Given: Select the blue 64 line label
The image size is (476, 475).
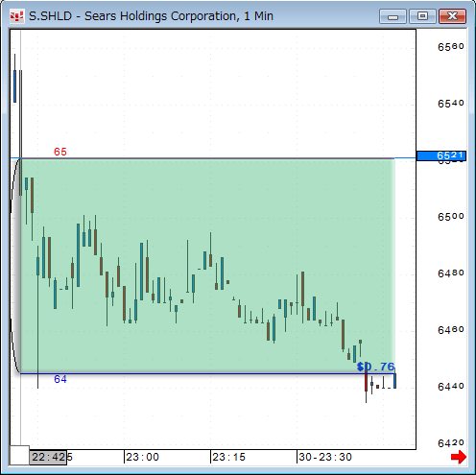Looking at the screenshot, I should click(60, 379).
